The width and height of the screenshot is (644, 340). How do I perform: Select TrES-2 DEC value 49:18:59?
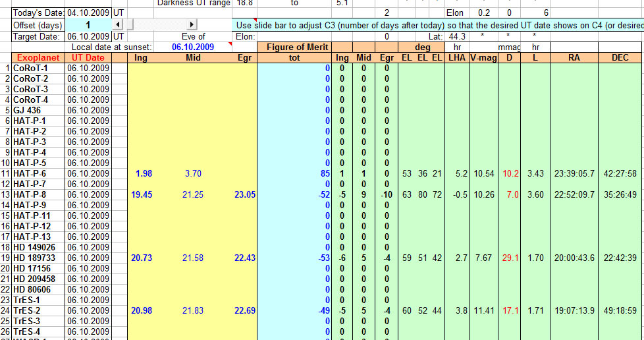620,311
